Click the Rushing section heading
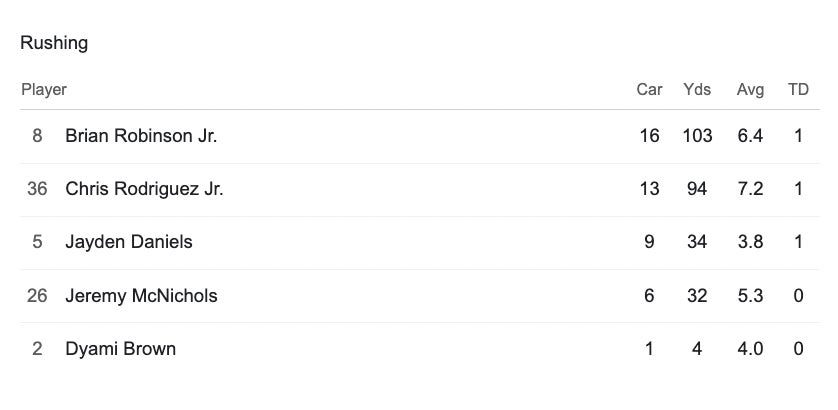This screenshot has height=410, width=838. [x=54, y=43]
